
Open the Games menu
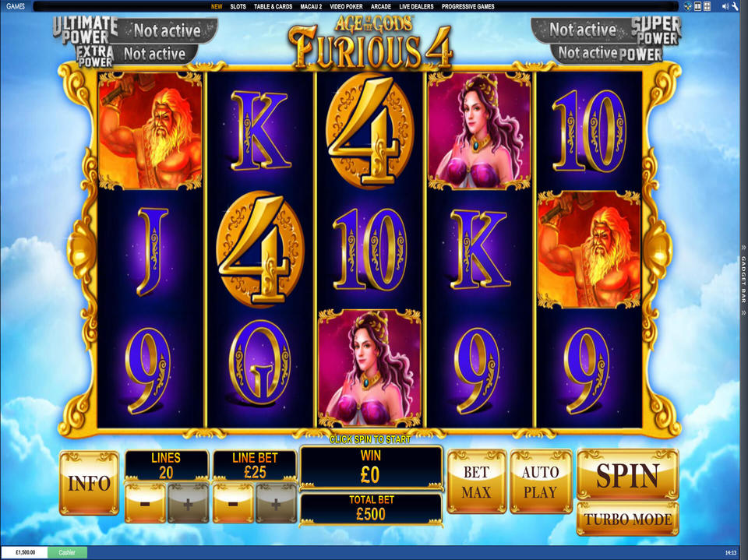click(16, 6)
